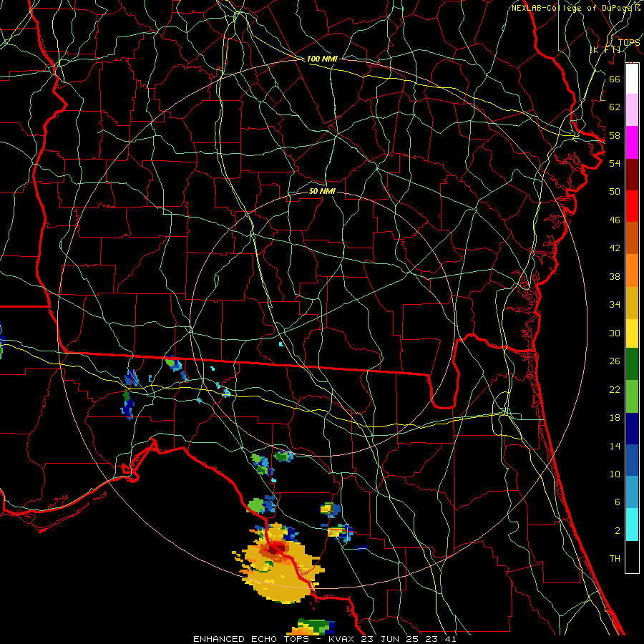Select the light green legend swatch
The width and height of the screenshot is (644, 644).
coord(632,396)
